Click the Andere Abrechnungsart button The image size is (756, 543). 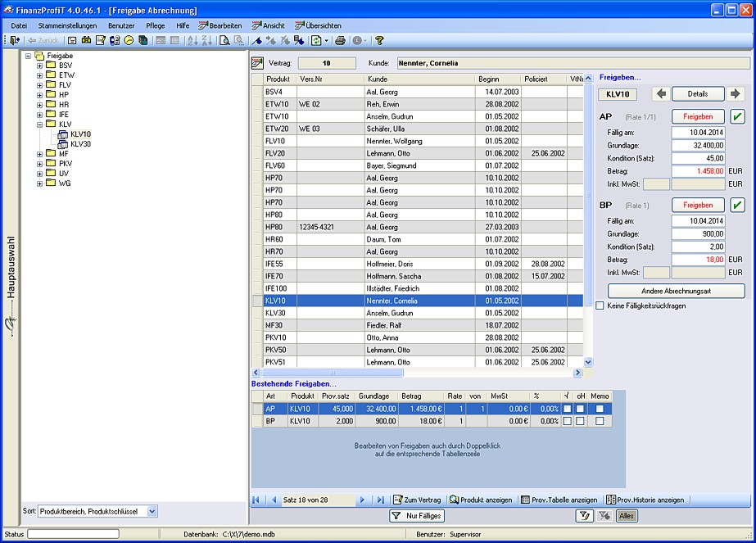[676, 291]
